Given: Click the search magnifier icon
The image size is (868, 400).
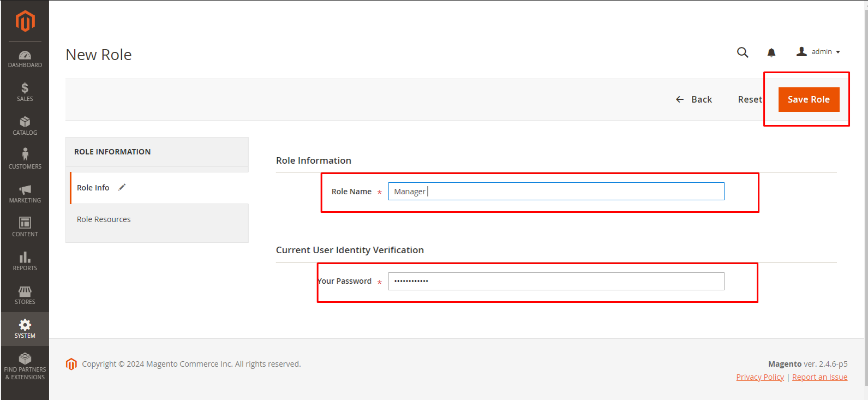Looking at the screenshot, I should click(x=743, y=52).
